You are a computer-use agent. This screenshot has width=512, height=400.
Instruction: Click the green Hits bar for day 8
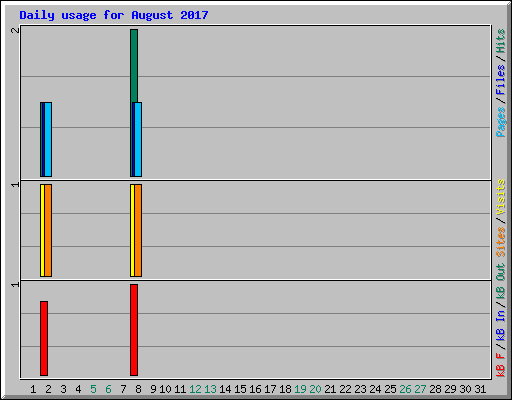click(x=134, y=66)
